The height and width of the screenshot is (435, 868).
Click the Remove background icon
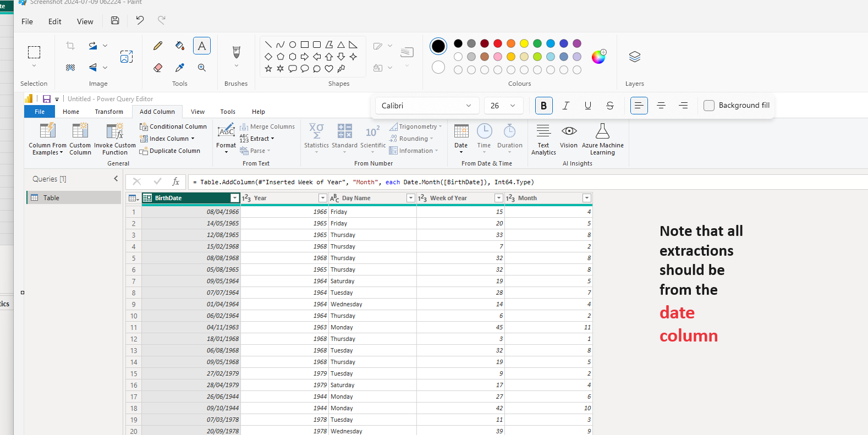pos(70,68)
